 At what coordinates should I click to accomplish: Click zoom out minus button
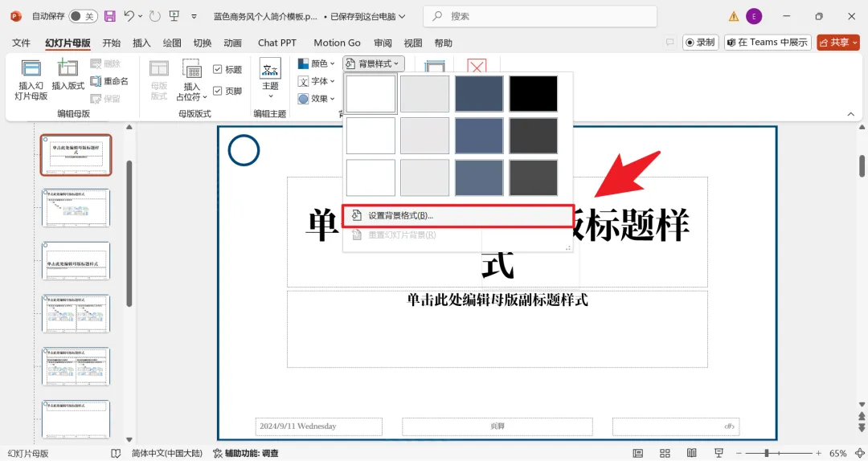(x=739, y=453)
